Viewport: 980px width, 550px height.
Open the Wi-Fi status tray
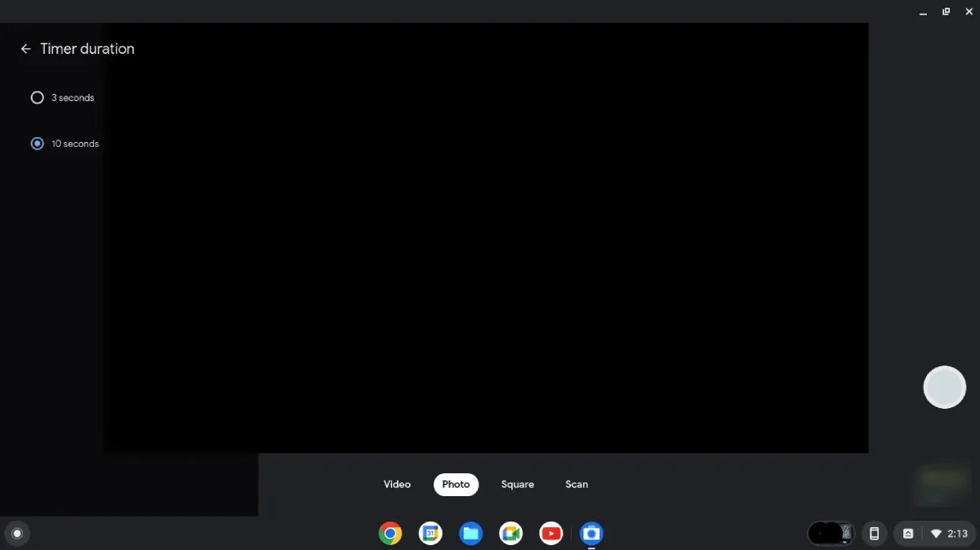[x=935, y=533]
